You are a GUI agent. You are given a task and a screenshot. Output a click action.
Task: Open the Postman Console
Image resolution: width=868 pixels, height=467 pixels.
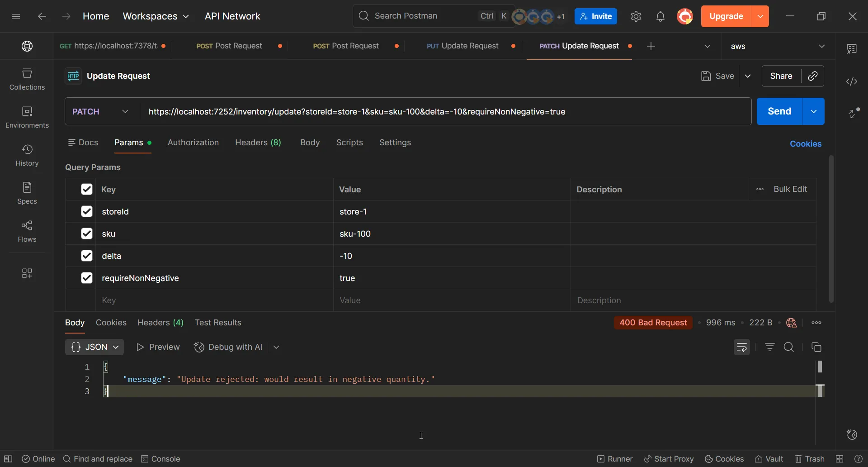pos(160,459)
